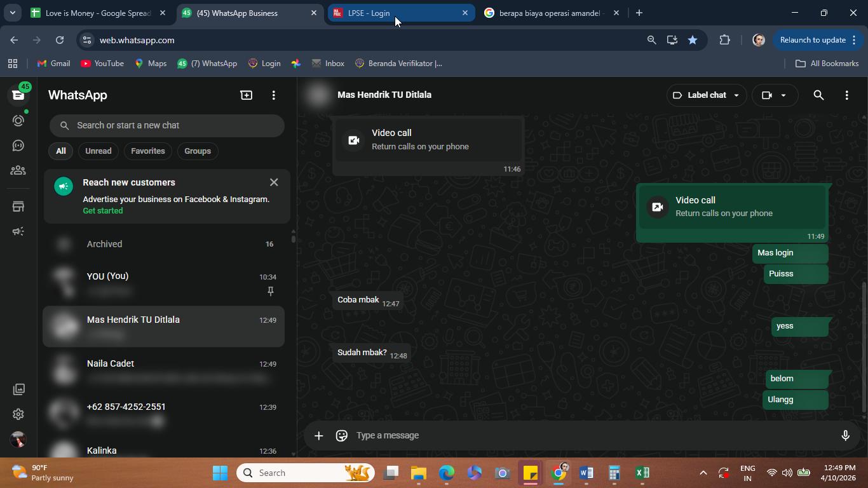Image resolution: width=868 pixels, height=488 pixels.
Task: Record a voice message microphone icon
Action: pyautogui.click(x=845, y=435)
